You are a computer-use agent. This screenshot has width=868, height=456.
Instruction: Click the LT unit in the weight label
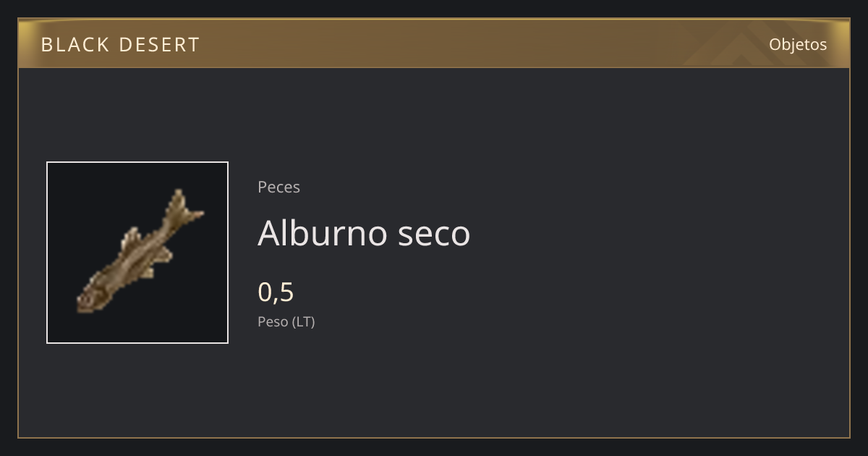(303, 321)
